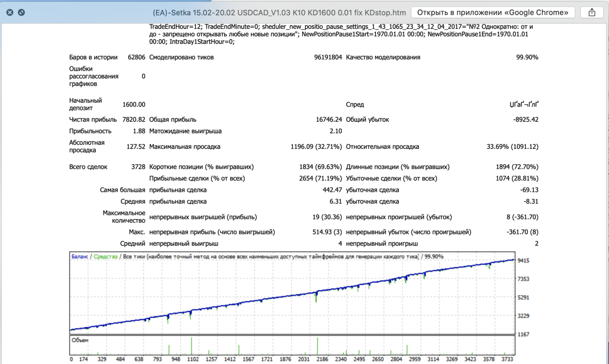Viewport: 609px width, 364px height.
Task: Click the "Матожидание выигрыша" label
Action: pyautogui.click(x=186, y=131)
